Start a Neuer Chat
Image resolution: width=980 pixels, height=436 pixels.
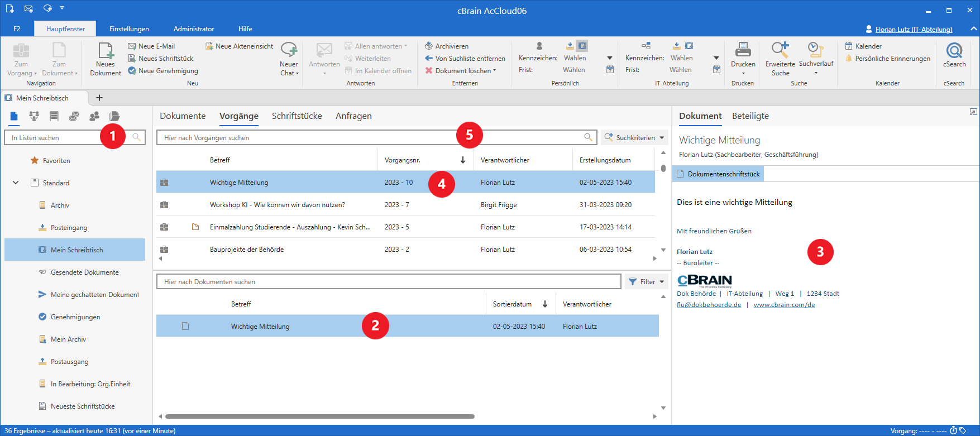tap(289, 51)
